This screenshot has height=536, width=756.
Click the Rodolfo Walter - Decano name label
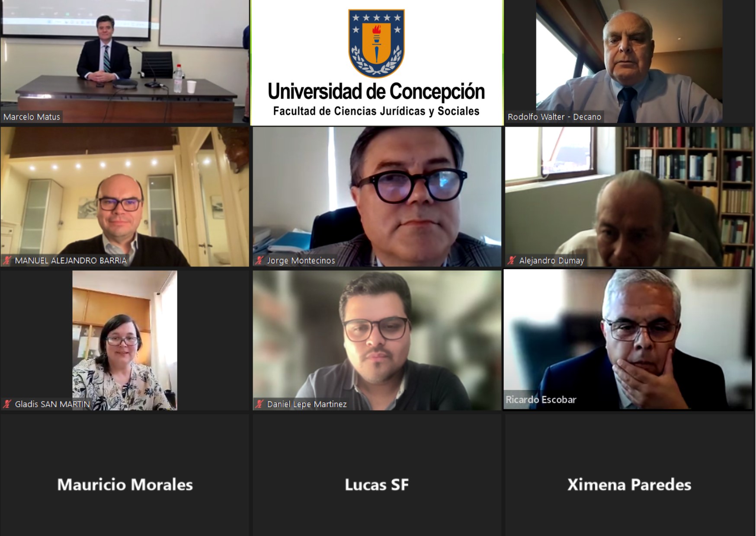pyautogui.click(x=554, y=117)
